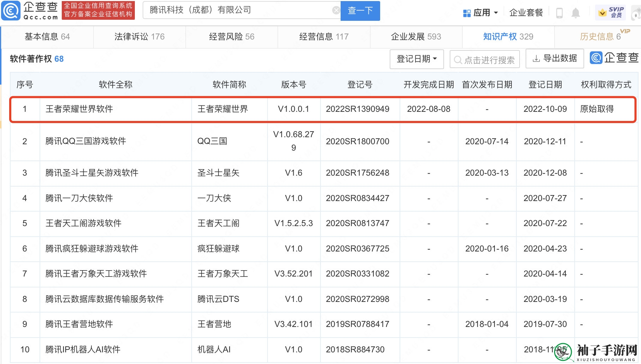Click the 点击进行搜索 search field
The height and width of the screenshot is (364, 641).
pos(485,60)
